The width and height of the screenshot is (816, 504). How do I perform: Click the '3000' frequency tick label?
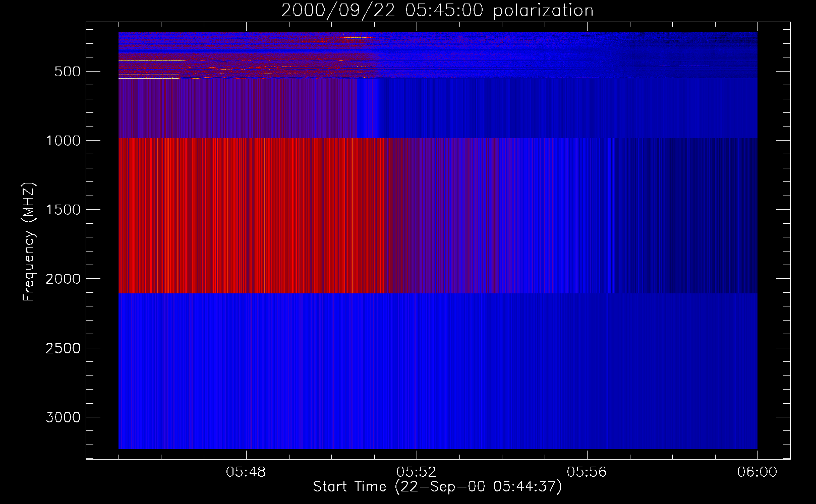click(x=63, y=417)
